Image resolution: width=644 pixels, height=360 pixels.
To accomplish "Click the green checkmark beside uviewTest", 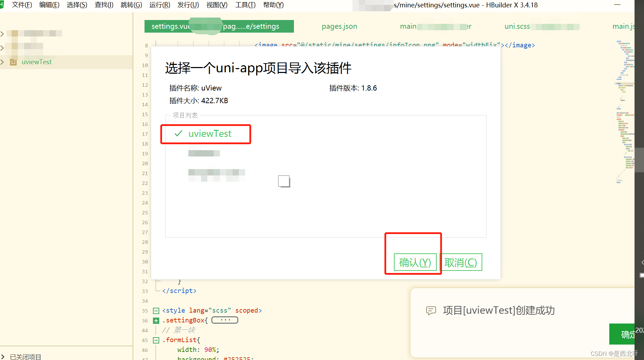I will [178, 134].
